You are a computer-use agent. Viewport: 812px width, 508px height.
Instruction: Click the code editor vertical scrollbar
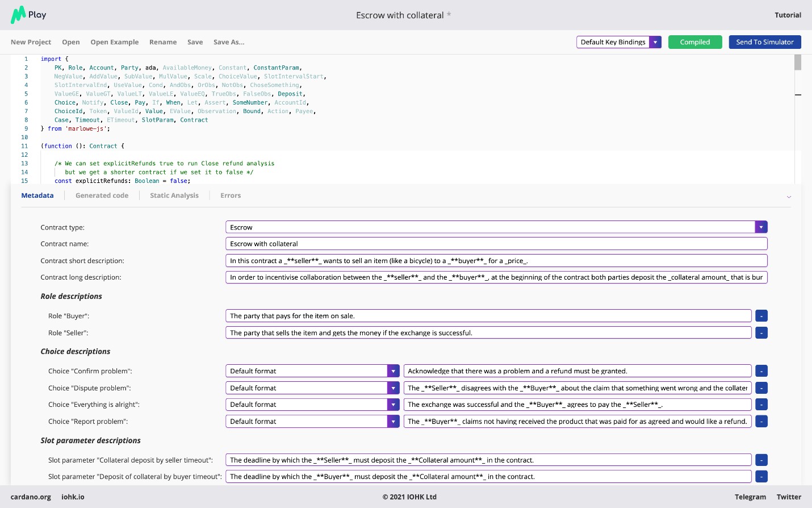798,63
